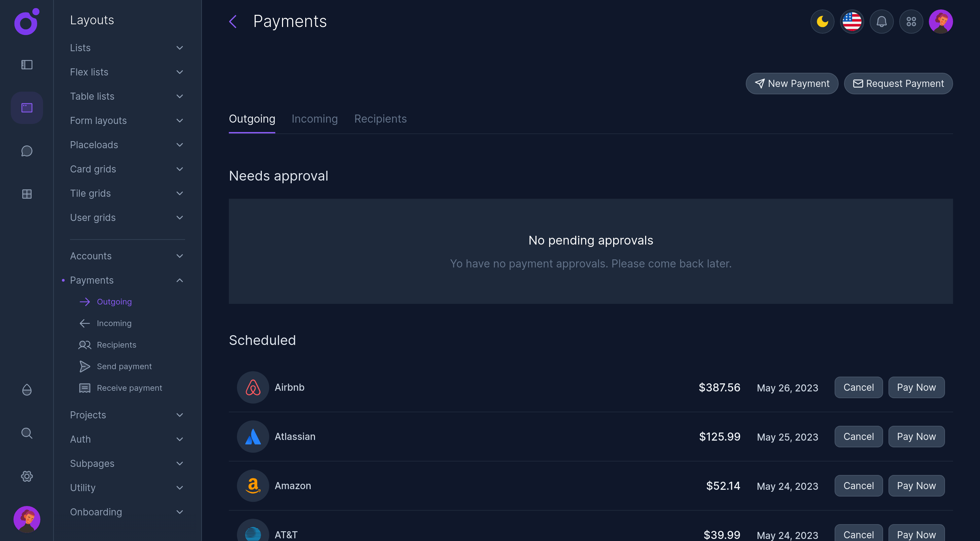Open the chat bubble icon in the sidebar
Image resolution: width=980 pixels, height=541 pixels.
tap(27, 151)
